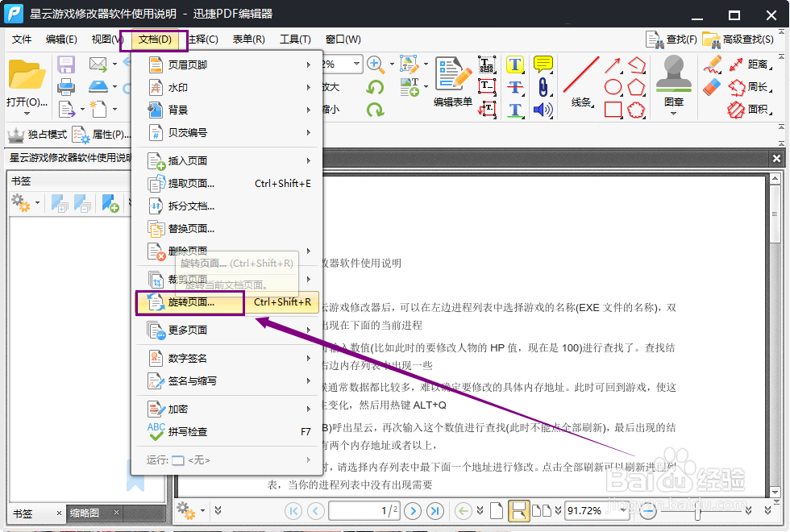Click the page number input field

tap(364, 511)
